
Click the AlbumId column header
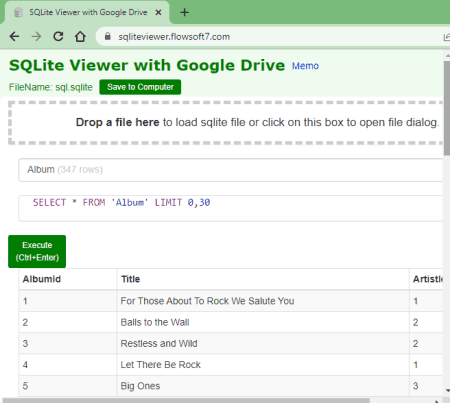point(68,279)
